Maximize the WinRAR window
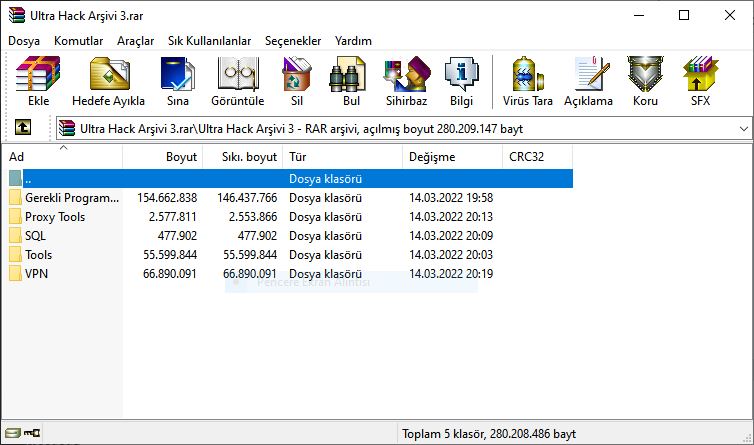The image size is (754, 445). tap(684, 15)
